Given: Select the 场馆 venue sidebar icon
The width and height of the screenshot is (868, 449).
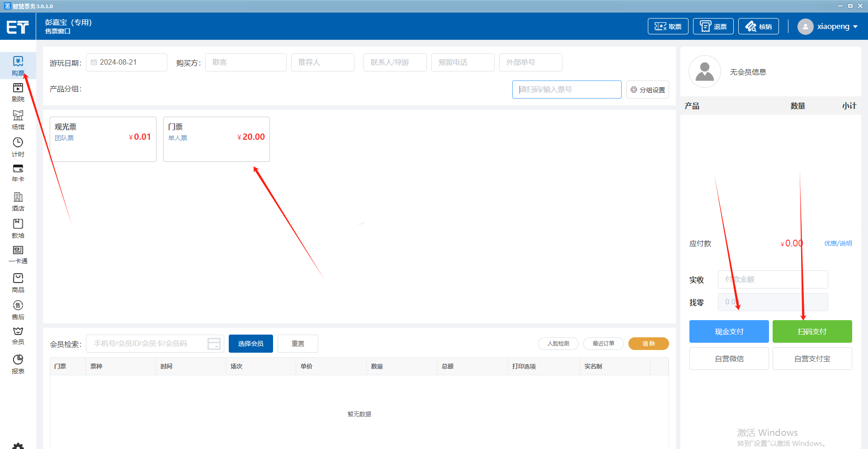Looking at the screenshot, I should click(18, 120).
